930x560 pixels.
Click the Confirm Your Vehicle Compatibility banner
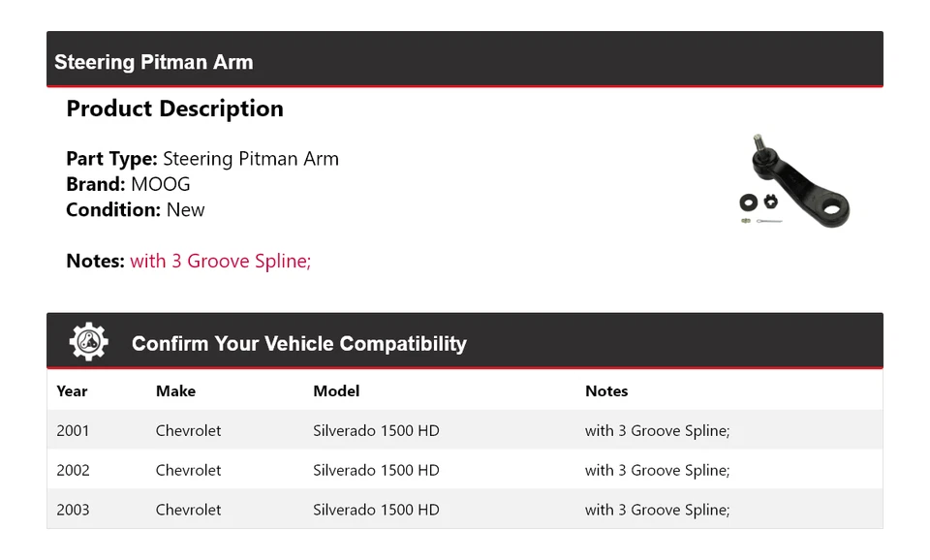(x=298, y=344)
